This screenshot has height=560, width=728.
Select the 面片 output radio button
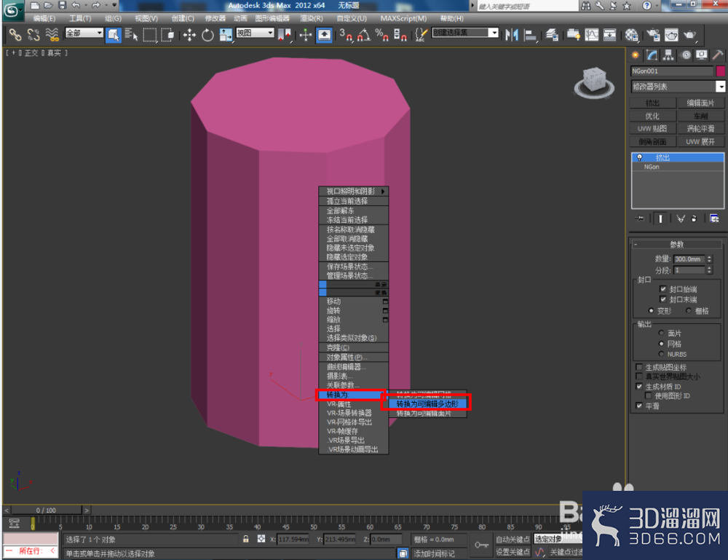click(x=661, y=333)
